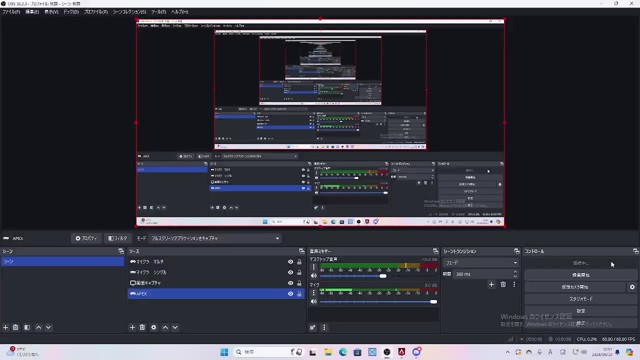Open source properties gear in Sources panel

[x=154, y=327]
